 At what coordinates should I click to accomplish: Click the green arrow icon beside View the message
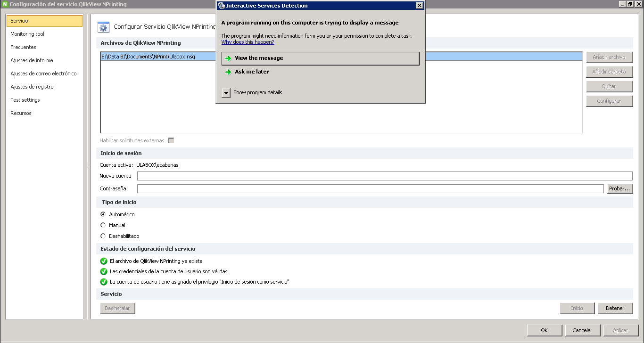coord(228,58)
